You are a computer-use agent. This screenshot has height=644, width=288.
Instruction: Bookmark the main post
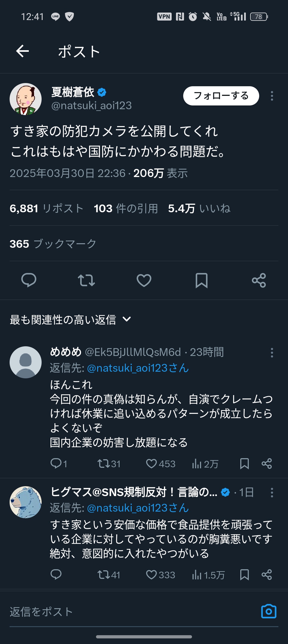pos(201,280)
